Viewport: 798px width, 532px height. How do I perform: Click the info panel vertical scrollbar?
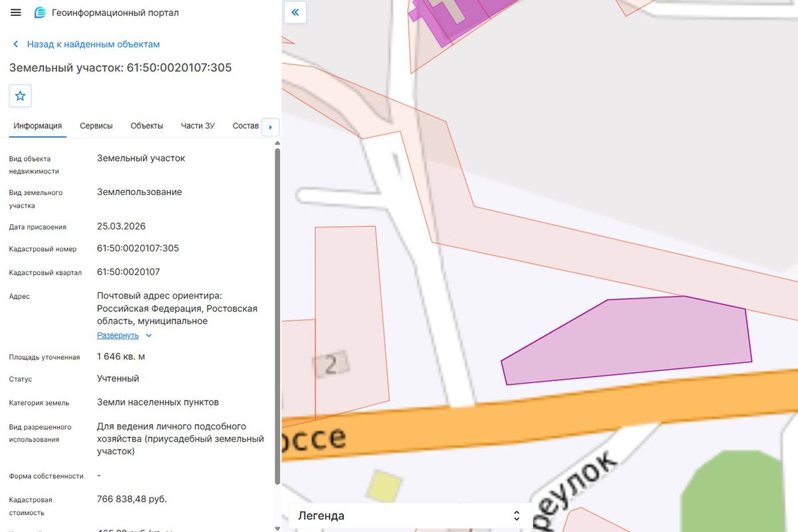(x=277, y=316)
